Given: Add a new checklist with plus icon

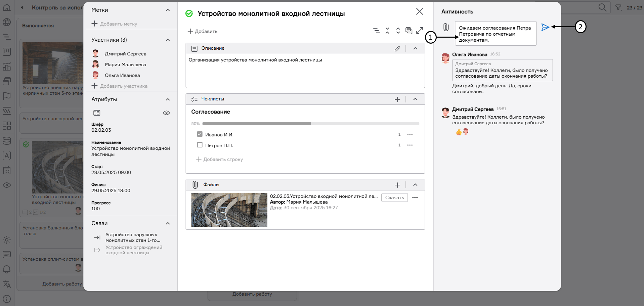Looking at the screenshot, I should click(x=397, y=99).
